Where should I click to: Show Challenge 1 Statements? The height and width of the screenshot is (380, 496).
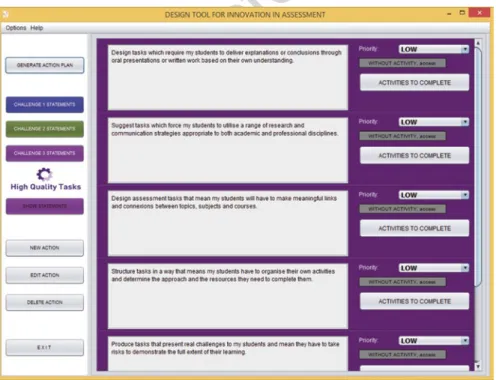coord(45,105)
